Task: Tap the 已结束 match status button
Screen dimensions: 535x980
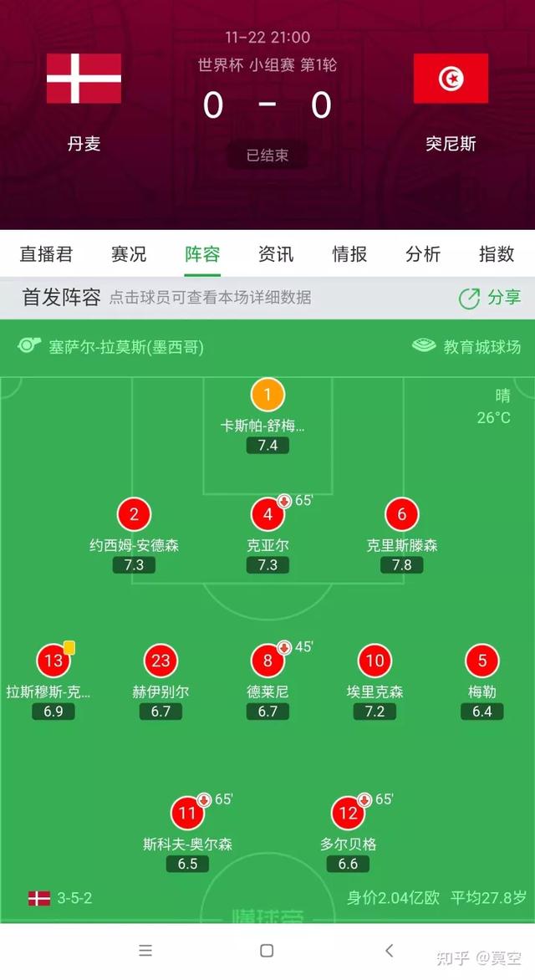Action: click(x=267, y=155)
